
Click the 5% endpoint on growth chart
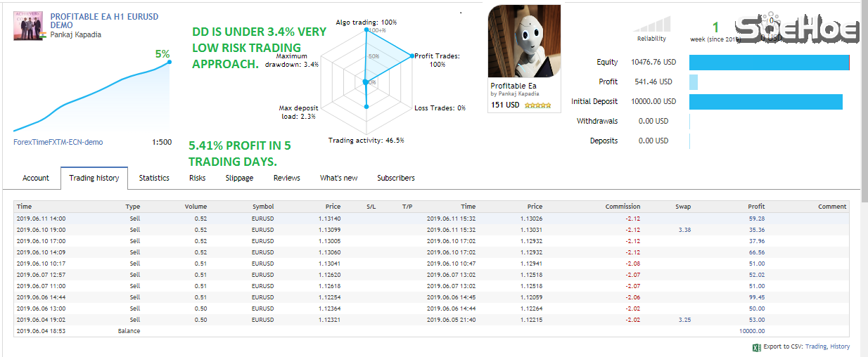point(169,63)
